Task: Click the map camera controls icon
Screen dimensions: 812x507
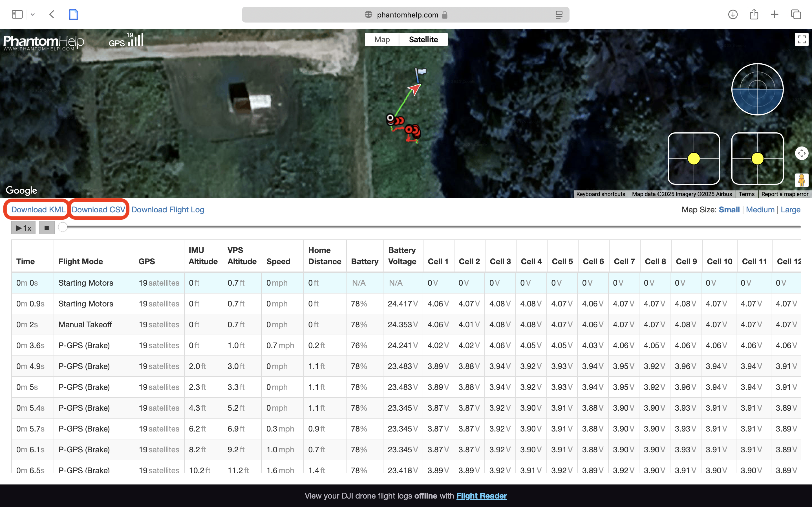Action: tap(802, 153)
